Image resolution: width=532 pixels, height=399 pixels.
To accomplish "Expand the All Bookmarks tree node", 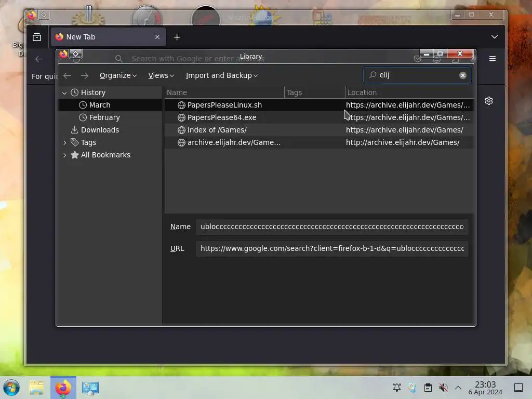I will coord(64,155).
